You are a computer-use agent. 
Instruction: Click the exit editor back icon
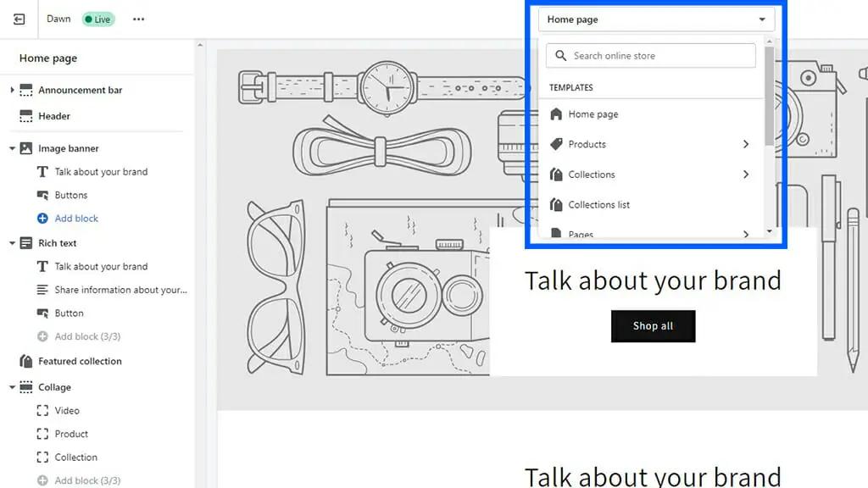point(19,19)
